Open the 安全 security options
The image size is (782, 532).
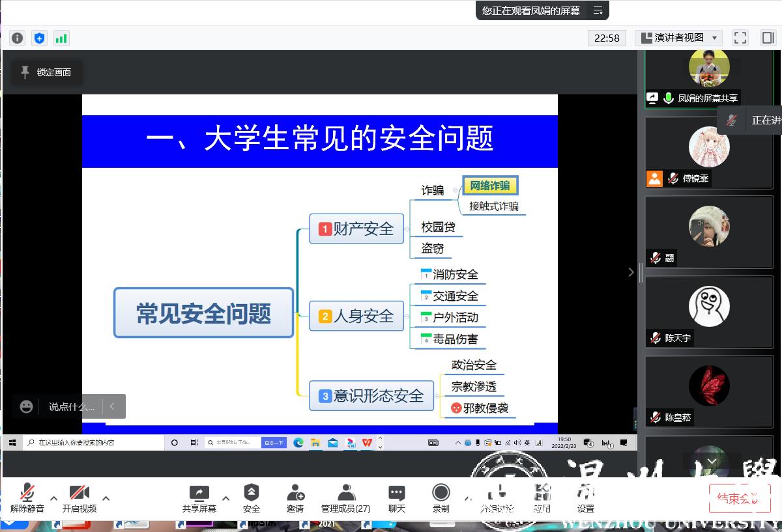click(x=251, y=498)
